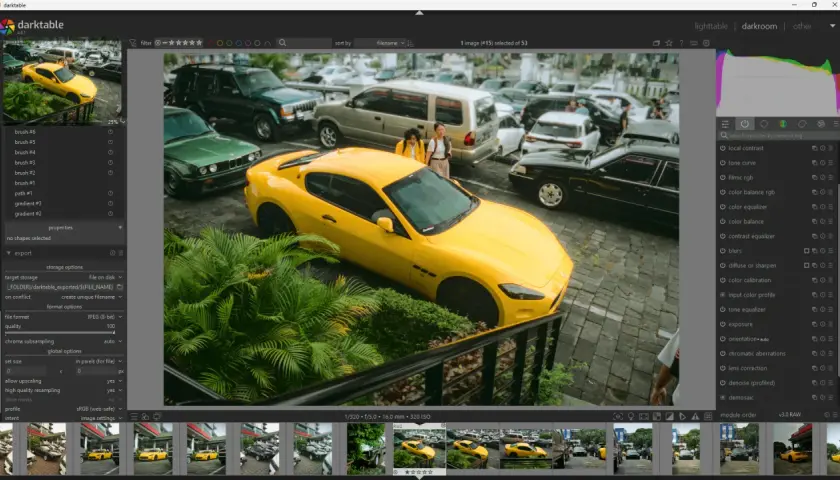The width and height of the screenshot is (840, 480).
Task: Open target storage dropdown
Action: click(64, 278)
